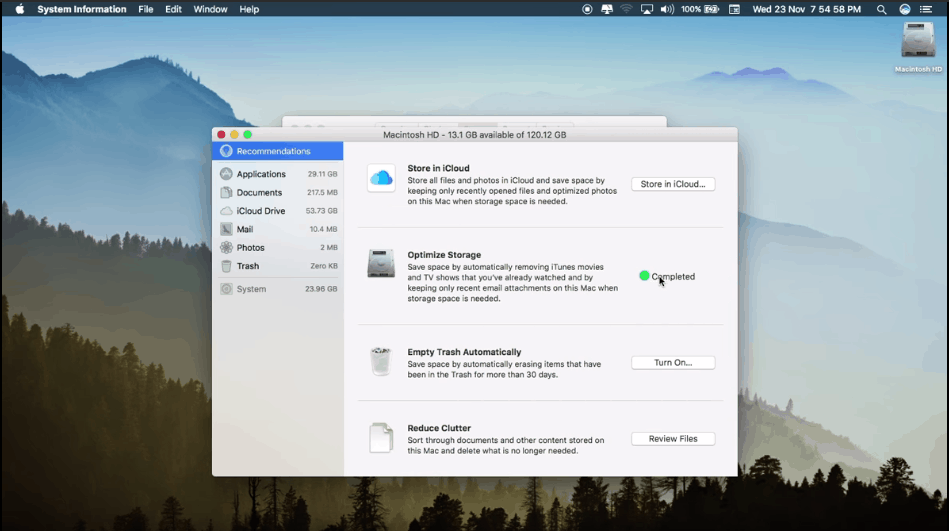949x531 pixels.
Task: Select the Mail label in sidebar
Action: click(x=245, y=229)
